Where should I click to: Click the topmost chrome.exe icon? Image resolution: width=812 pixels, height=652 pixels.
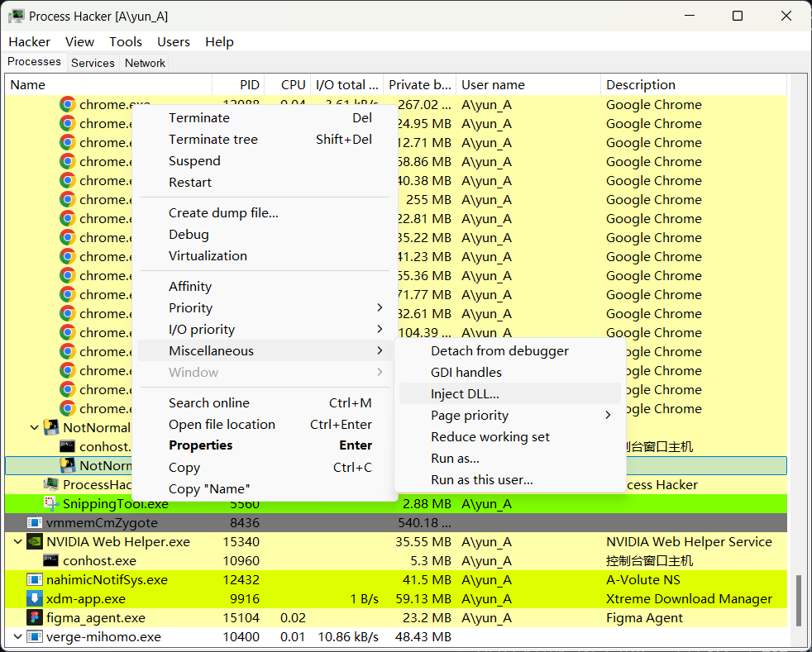point(68,105)
